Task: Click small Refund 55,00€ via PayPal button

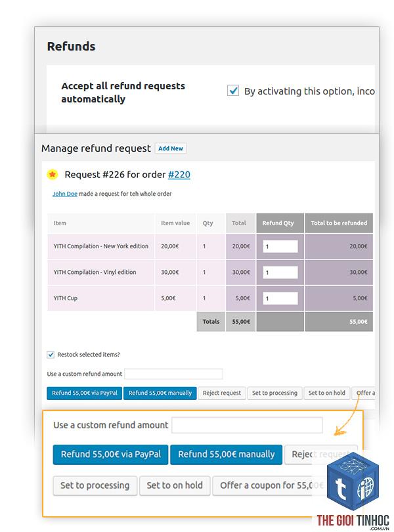Action: (x=85, y=393)
